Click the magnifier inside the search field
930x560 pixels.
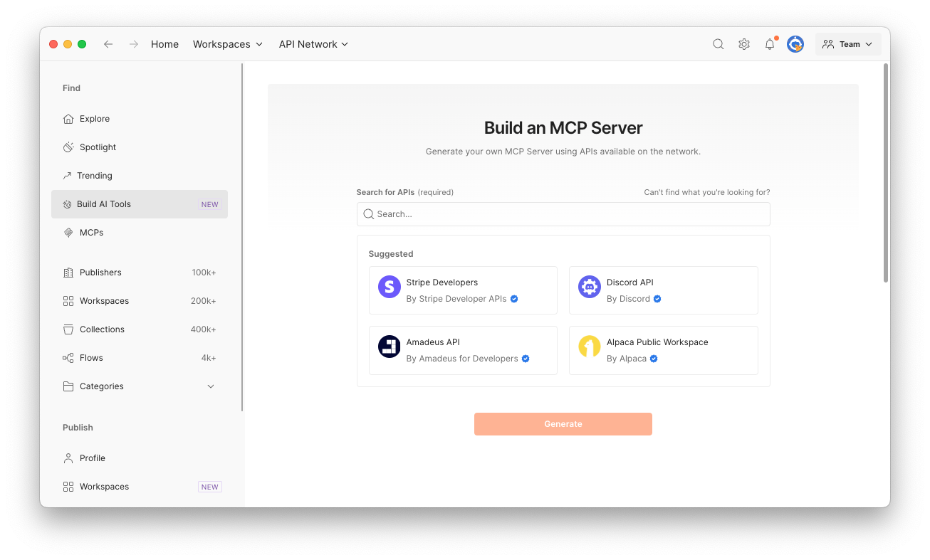tap(368, 214)
